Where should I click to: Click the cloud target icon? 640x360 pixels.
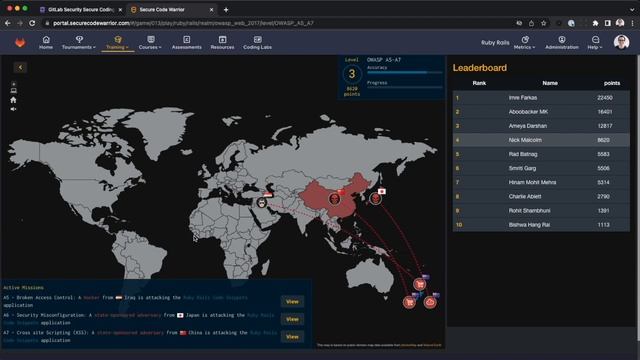click(x=430, y=302)
